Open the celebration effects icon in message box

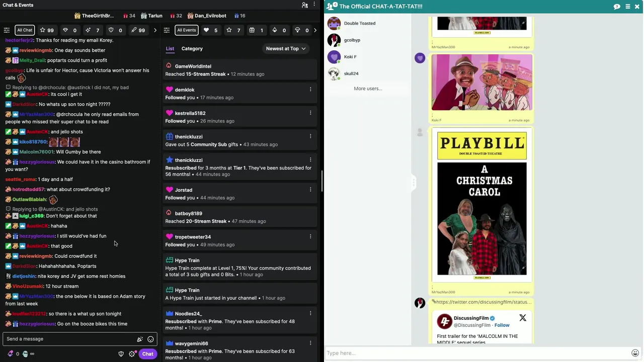pyautogui.click(x=140, y=339)
